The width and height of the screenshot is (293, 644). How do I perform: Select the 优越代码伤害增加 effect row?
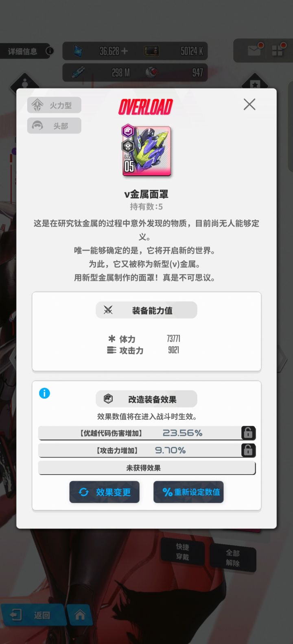click(x=140, y=433)
